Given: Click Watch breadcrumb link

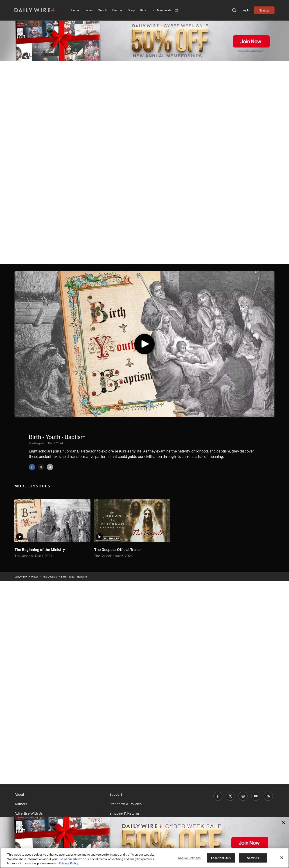Looking at the screenshot, I should pyautogui.click(x=35, y=577).
